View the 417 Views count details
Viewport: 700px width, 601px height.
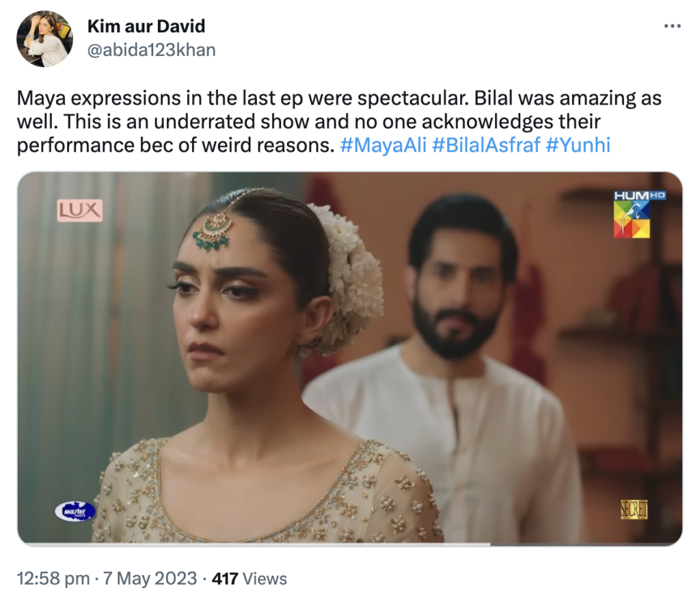tap(250, 579)
